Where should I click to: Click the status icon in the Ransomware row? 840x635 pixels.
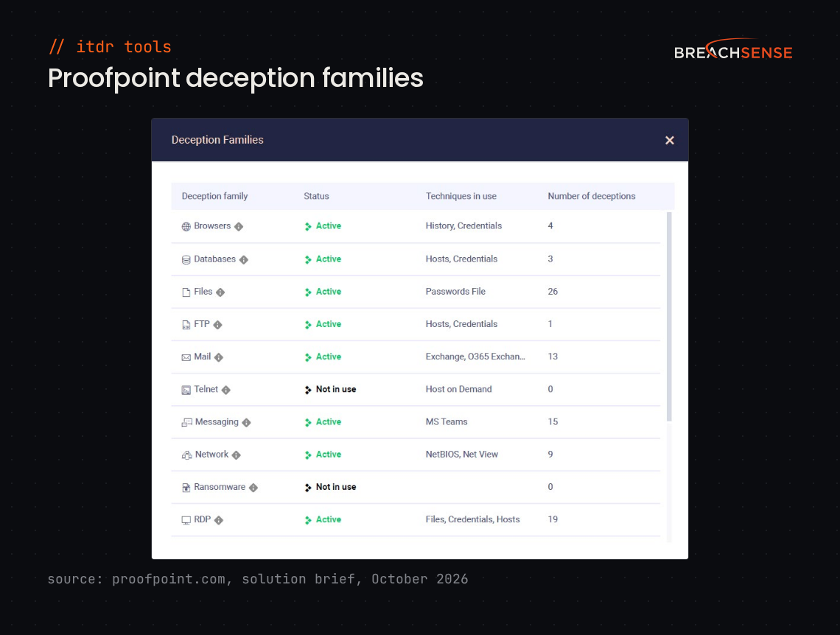[x=308, y=488]
